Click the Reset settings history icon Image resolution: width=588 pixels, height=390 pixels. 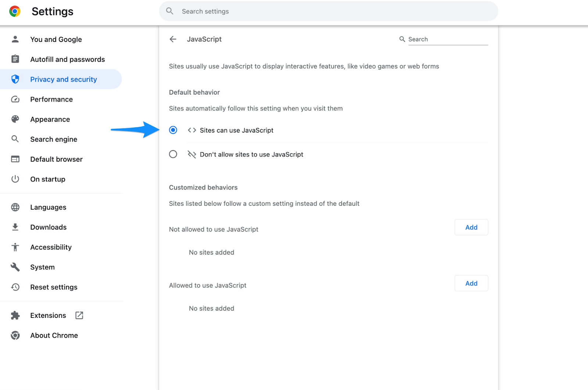15,287
